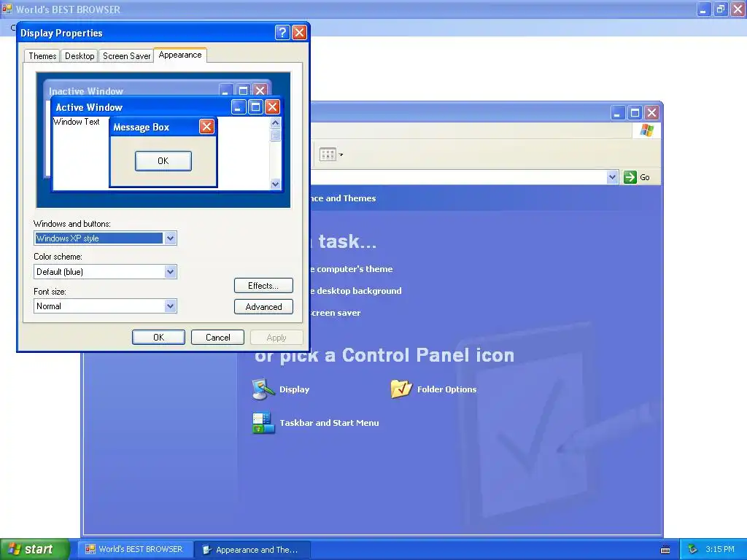The width and height of the screenshot is (747, 560).
Task: Open the Taskbar and Start Menu icon
Action: point(263,423)
